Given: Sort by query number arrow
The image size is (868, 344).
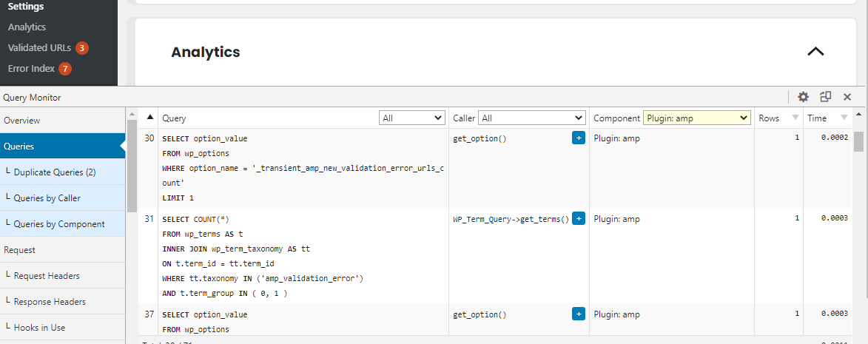Looking at the screenshot, I should coord(149,117).
